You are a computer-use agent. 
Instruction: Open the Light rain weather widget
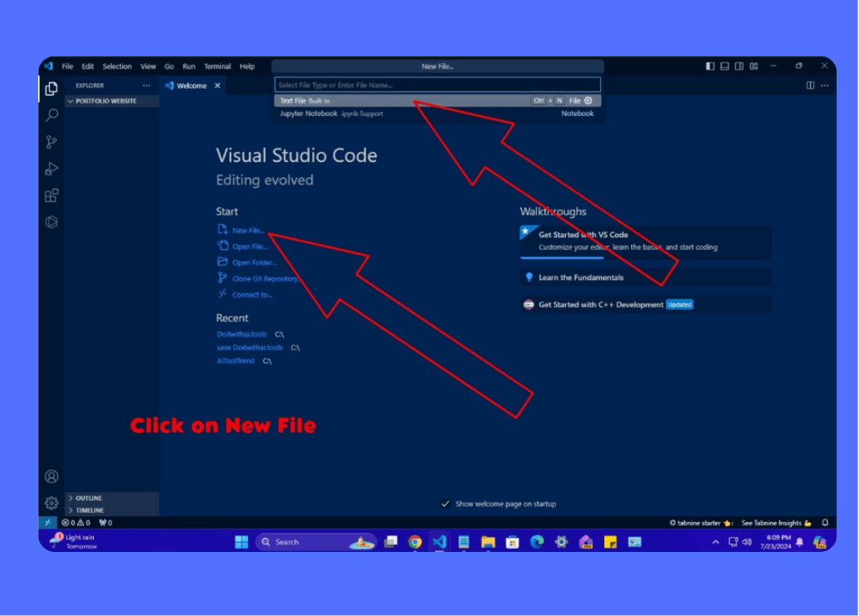pos(73,541)
